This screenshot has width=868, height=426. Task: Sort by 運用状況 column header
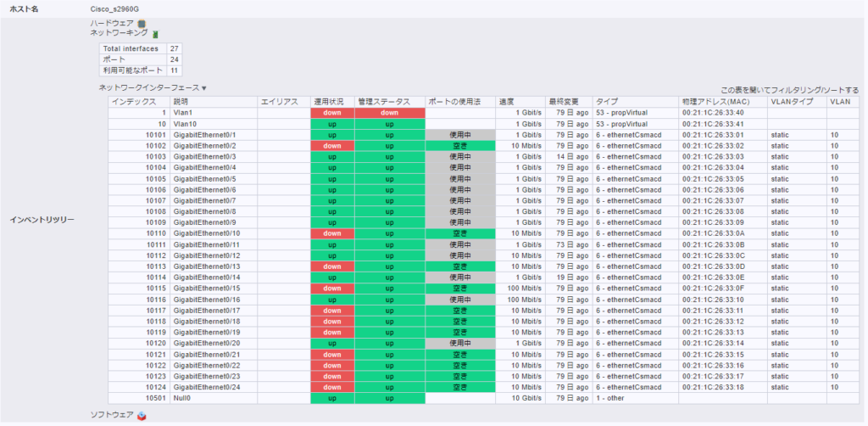332,102
